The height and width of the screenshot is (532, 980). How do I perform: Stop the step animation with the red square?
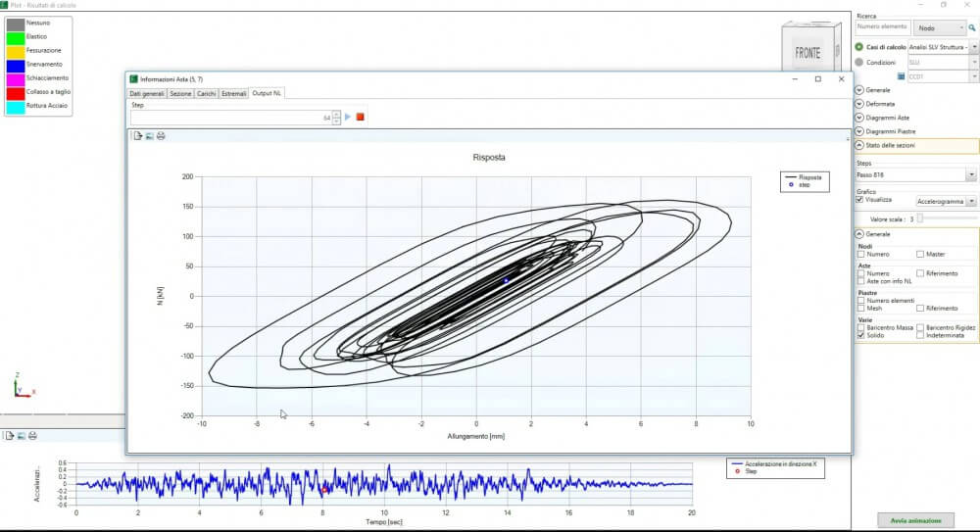click(x=360, y=117)
